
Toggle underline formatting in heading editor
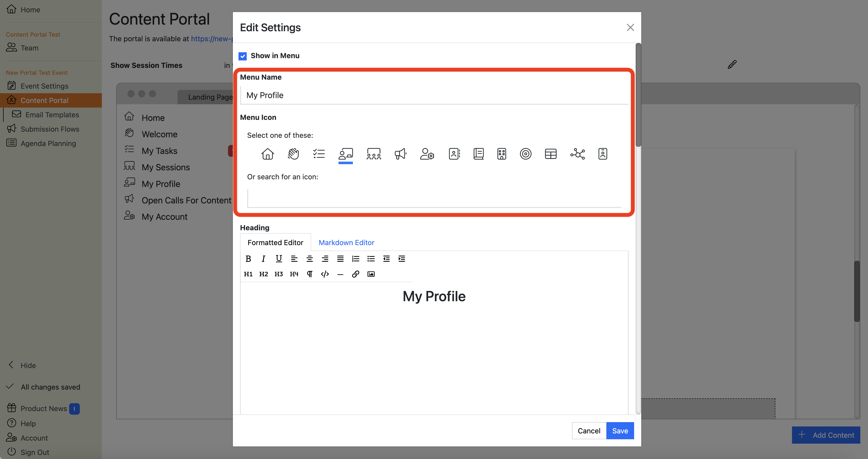(x=279, y=259)
